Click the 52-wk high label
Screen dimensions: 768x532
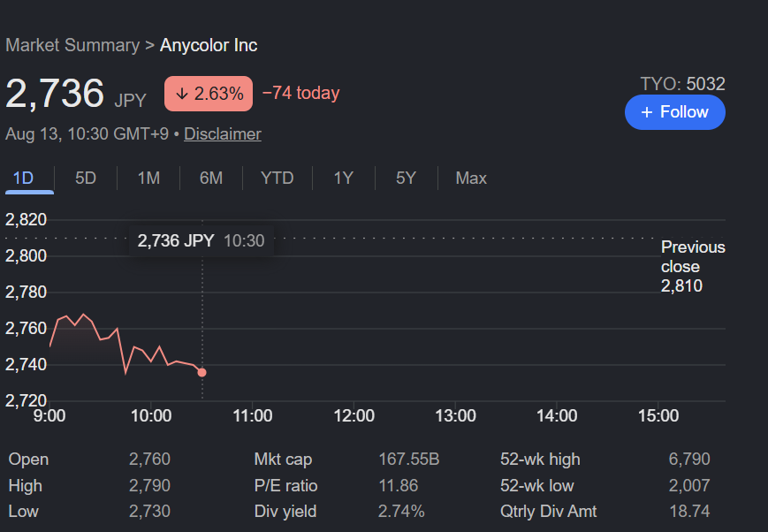[540, 459]
